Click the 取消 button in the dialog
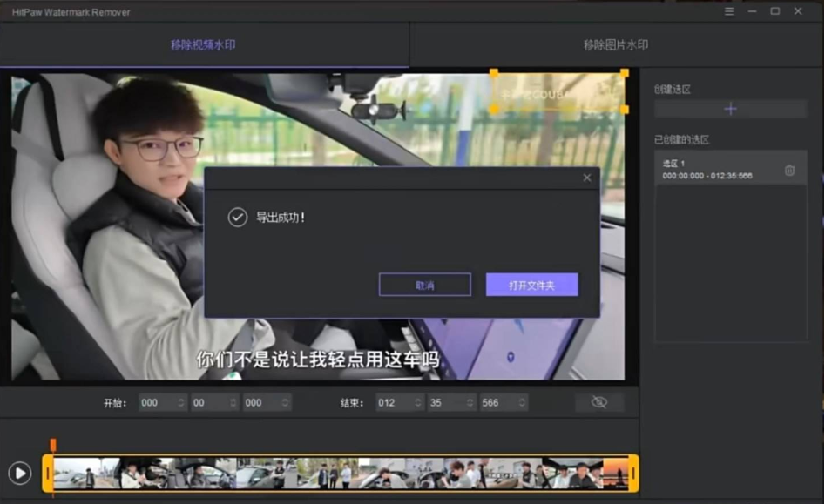825x504 pixels. [424, 285]
